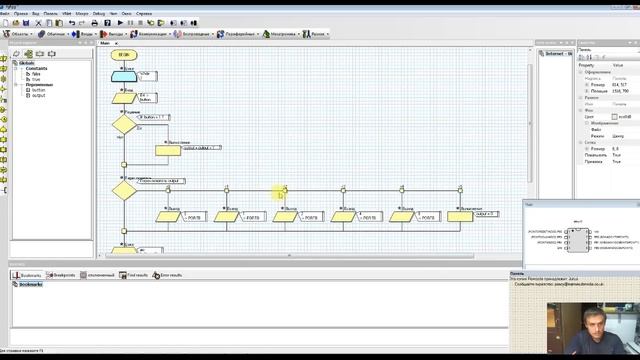This screenshot has width=640, height=360.
Task: Open the Окно menu
Action: pos(127,13)
